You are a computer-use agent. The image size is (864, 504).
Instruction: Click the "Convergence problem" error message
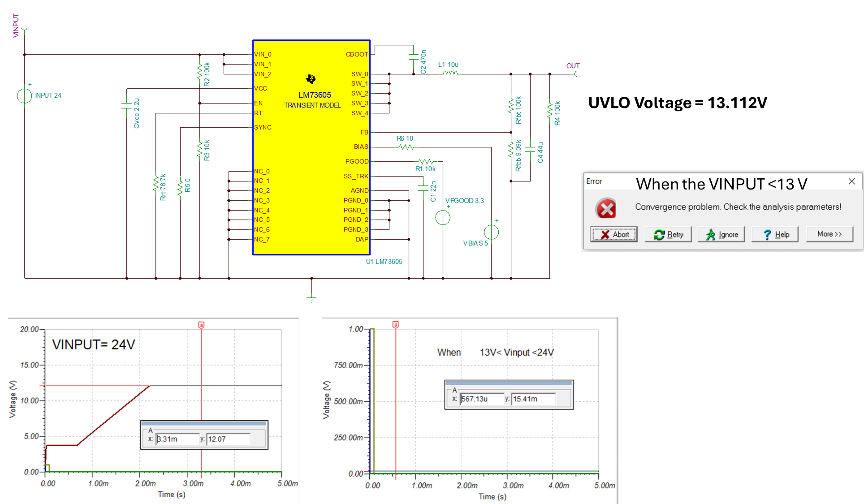[x=738, y=207]
